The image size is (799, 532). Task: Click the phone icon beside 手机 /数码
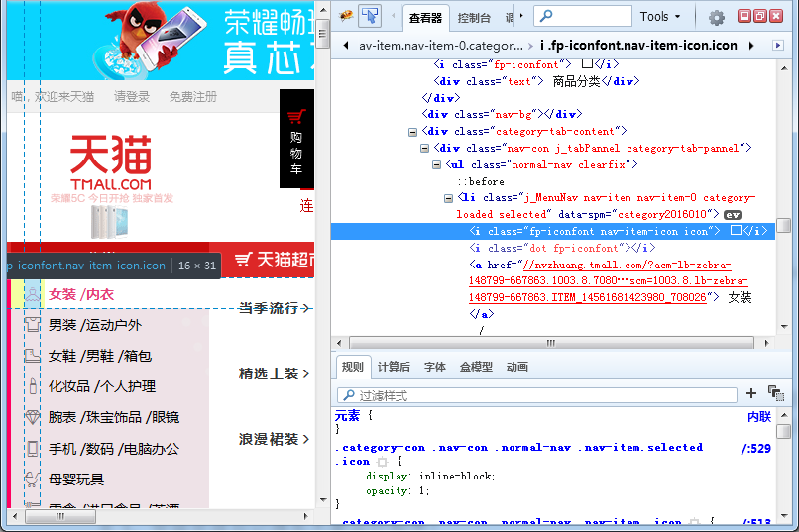click(x=32, y=449)
